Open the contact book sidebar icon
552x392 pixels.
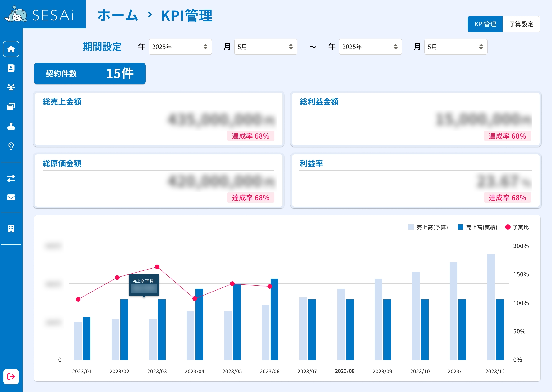click(x=11, y=68)
